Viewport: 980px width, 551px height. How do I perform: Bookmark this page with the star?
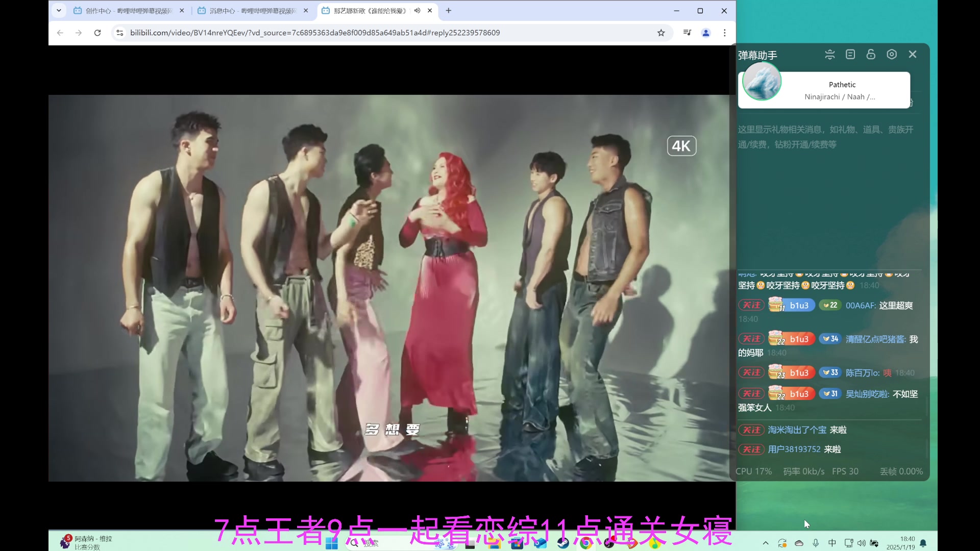[x=661, y=33]
